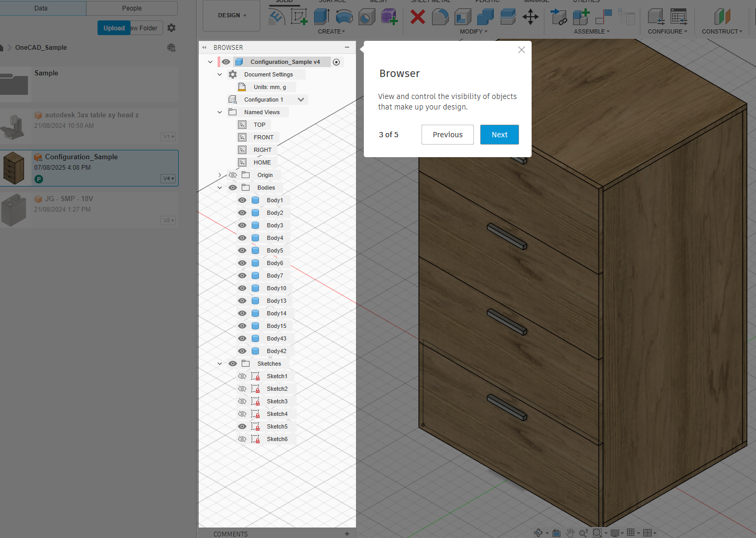Viewport: 756px width, 538px height.
Task: Select the Pan hand icon
Action: (570, 533)
